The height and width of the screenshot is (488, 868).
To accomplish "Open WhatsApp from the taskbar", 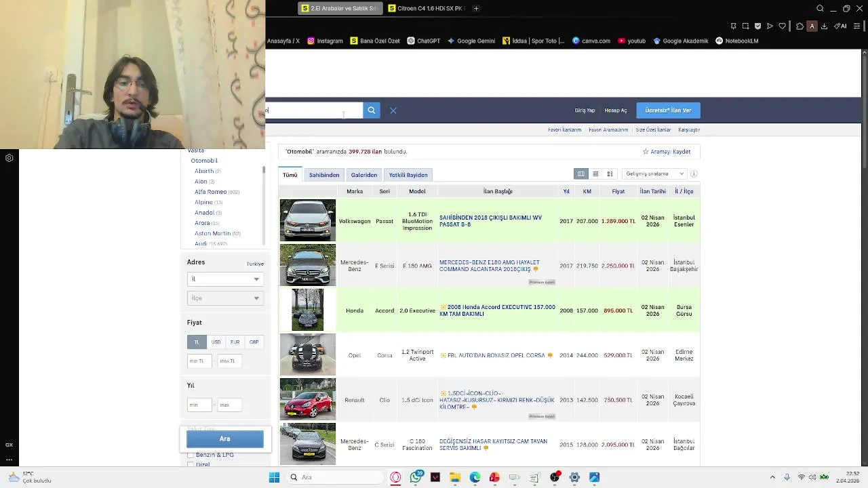I will click(416, 477).
